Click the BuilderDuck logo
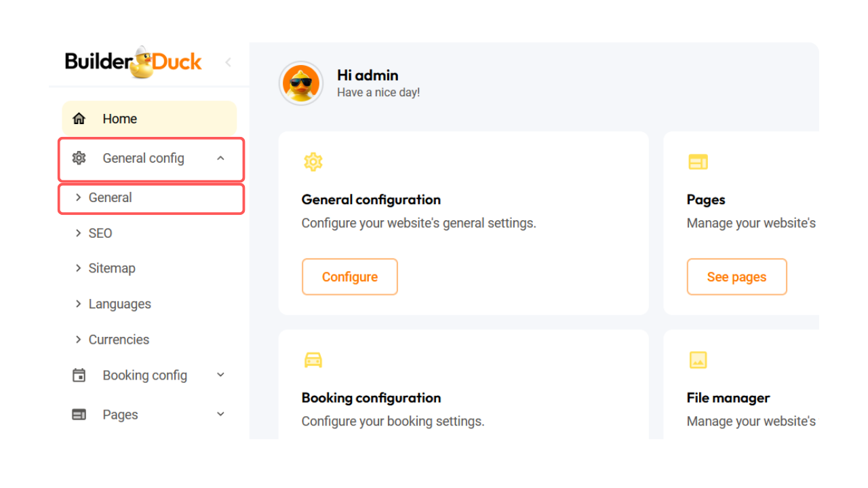The width and height of the screenshot is (868, 488). [134, 62]
